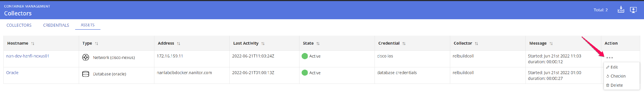
Task: Open the Oracle hostname link
Action: (12, 73)
